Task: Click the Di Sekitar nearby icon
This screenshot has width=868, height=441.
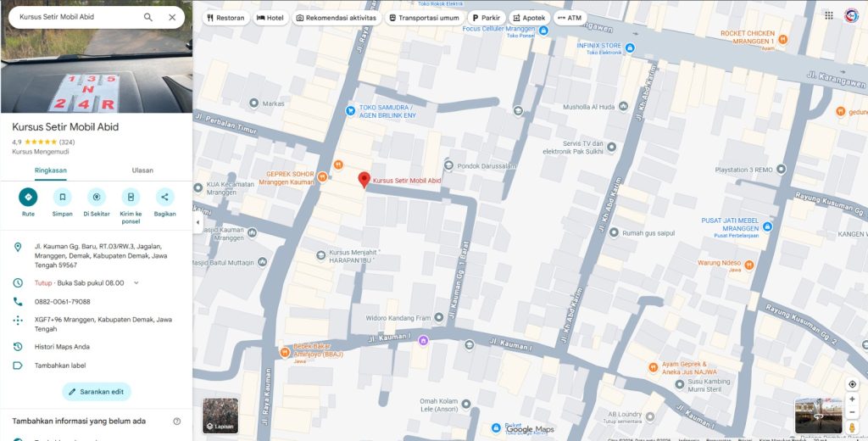Action: pos(97,197)
